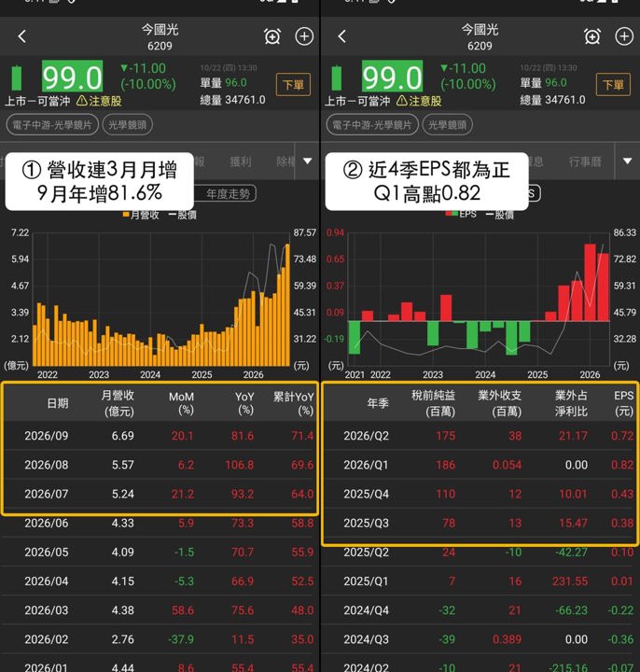This screenshot has height=672, width=640.
Task: Switch to the 獲利 tab
Action: click(240, 161)
